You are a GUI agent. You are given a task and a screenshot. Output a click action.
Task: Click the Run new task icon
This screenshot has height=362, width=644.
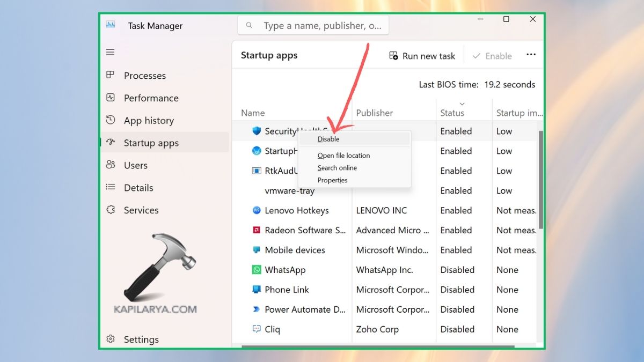(x=393, y=56)
